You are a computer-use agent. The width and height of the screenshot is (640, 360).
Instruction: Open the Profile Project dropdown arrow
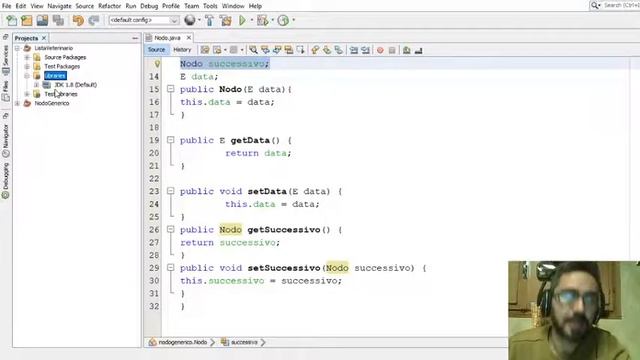[293, 20]
